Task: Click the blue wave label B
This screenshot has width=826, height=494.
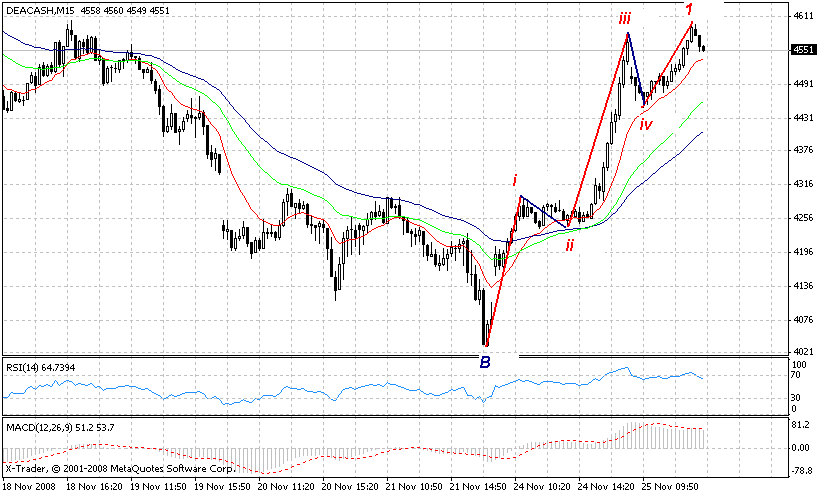Action: [x=485, y=362]
